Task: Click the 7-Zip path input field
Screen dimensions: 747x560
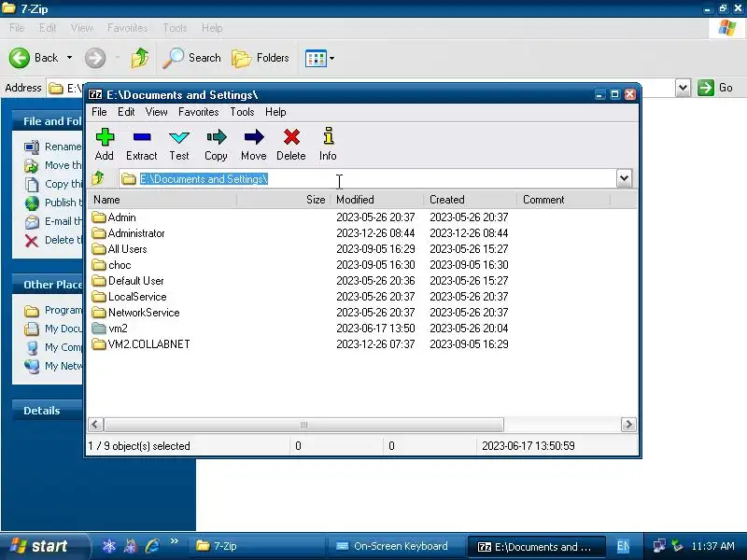Action: tap(367, 178)
